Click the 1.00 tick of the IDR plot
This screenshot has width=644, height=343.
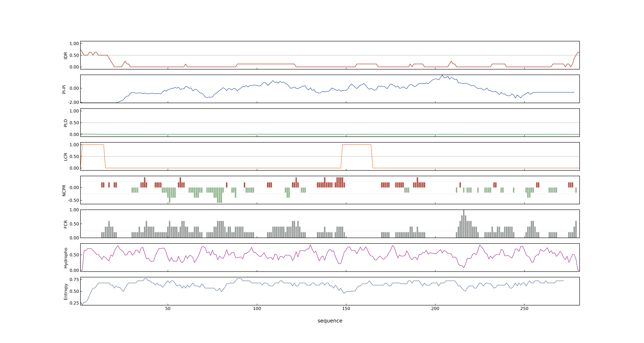point(74,44)
